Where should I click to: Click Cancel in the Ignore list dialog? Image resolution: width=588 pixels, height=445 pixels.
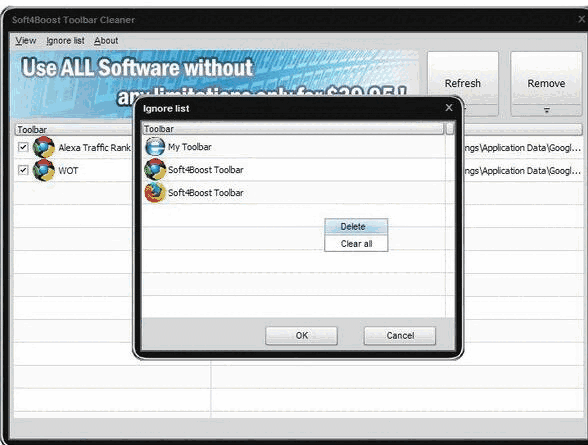point(400,336)
